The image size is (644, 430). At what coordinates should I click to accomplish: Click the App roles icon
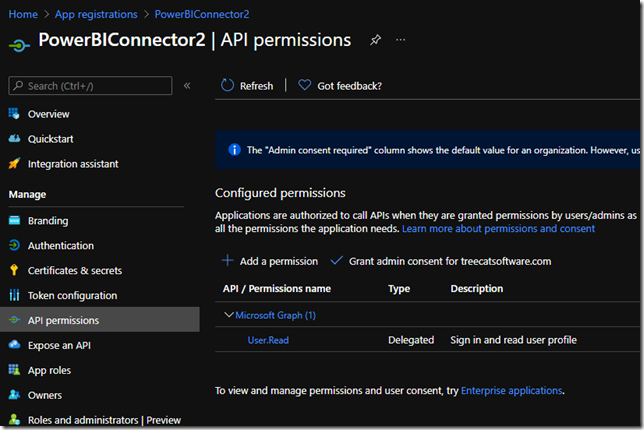coord(14,370)
